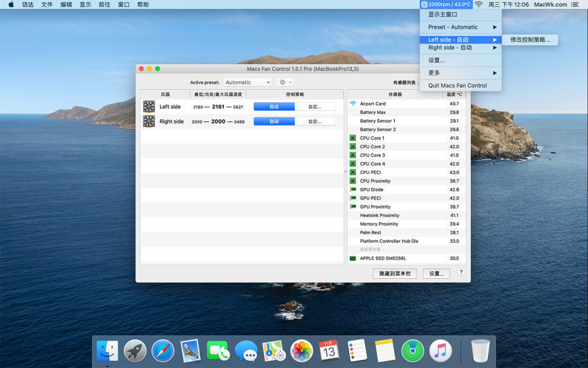
Task: Click the CPU Core 3 chip icon
Action: (353, 155)
